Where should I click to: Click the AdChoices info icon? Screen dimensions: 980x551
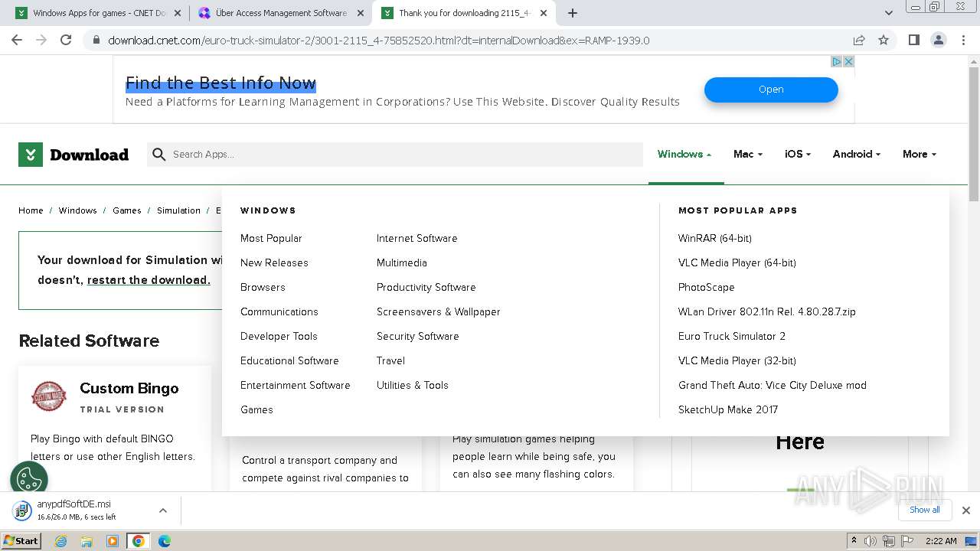(837, 61)
